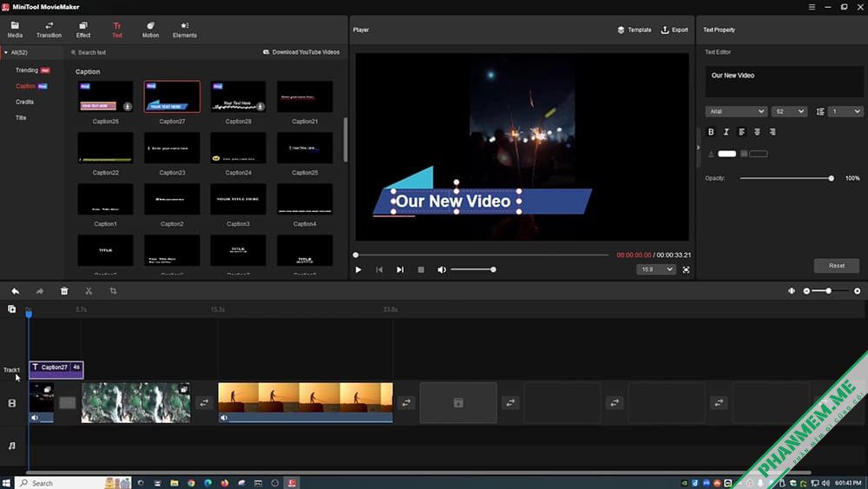Open the Arial font dropdown
Screen dimensions: 868x489
point(736,112)
